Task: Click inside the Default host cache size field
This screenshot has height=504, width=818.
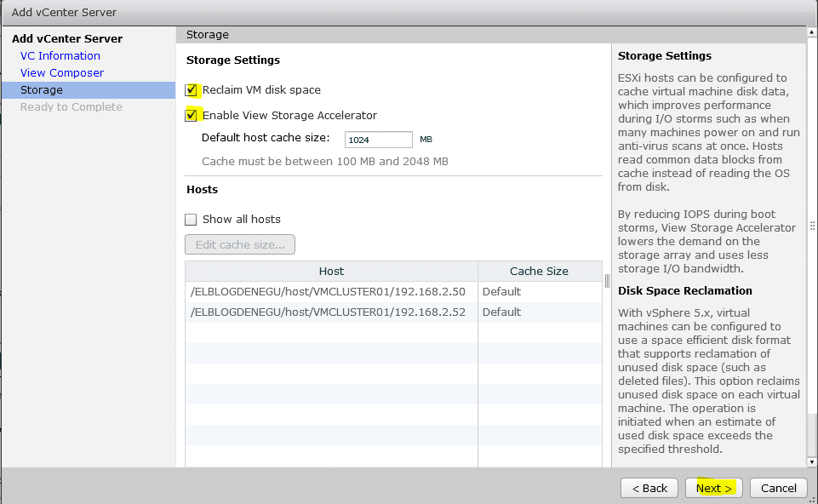Action: tap(377, 139)
